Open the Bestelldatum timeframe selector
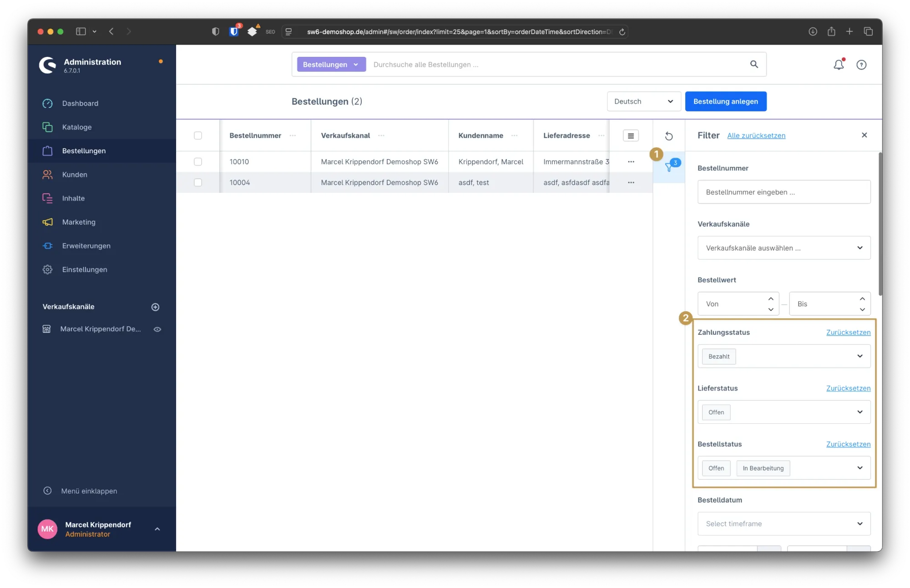This screenshot has height=588, width=910. pos(784,523)
